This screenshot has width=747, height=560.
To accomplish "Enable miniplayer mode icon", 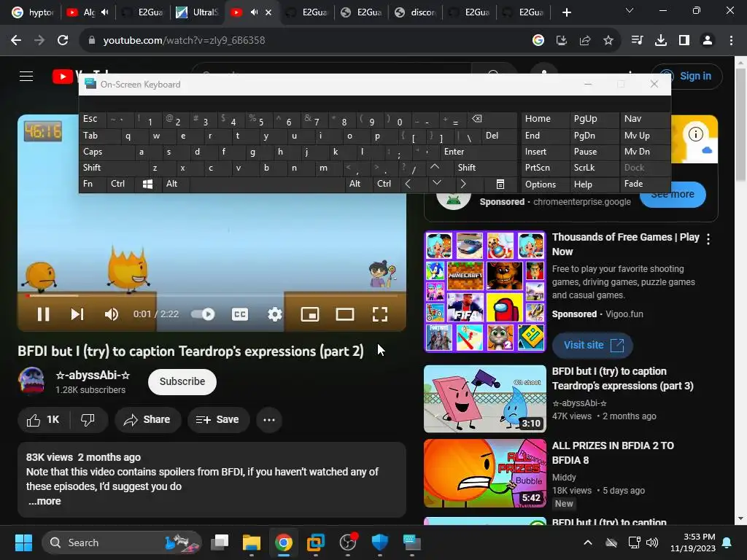I will [x=309, y=314].
